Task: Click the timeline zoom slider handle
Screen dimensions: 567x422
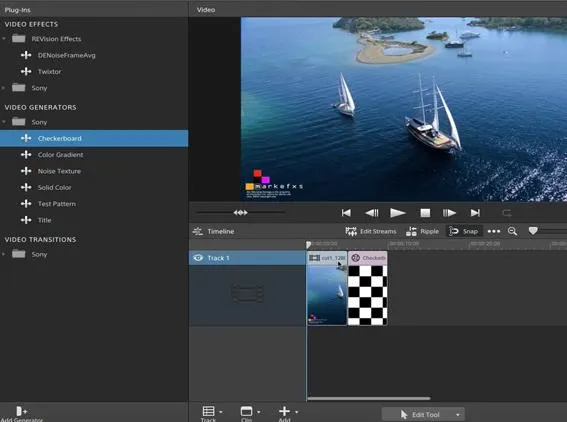Action: pyautogui.click(x=533, y=231)
